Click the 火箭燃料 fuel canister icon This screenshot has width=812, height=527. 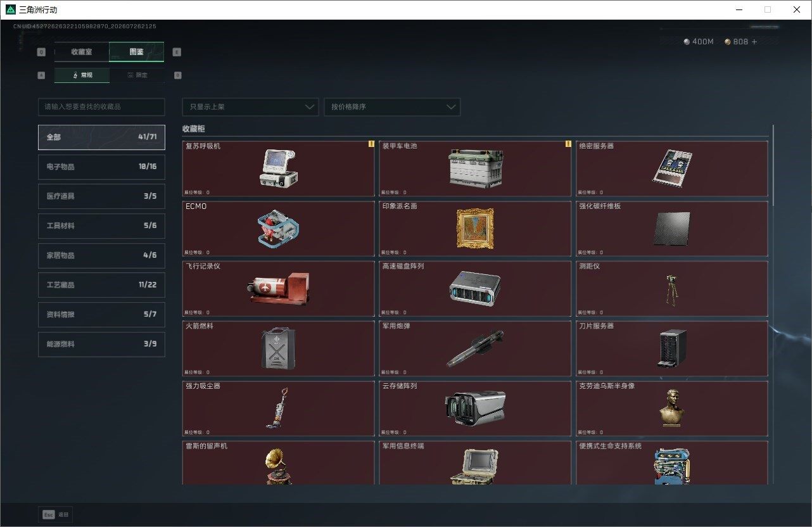(x=278, y=348)
